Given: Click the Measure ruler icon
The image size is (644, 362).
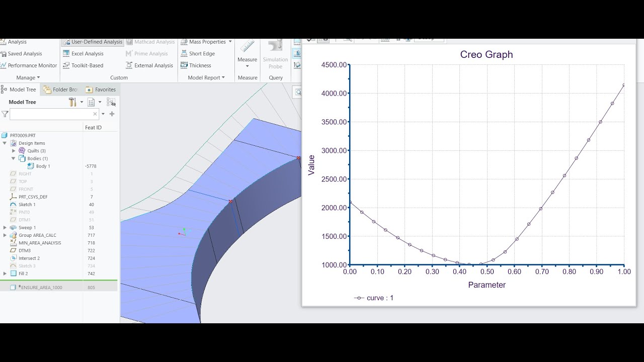Looking at the screenshot, I should coord(247,46).
